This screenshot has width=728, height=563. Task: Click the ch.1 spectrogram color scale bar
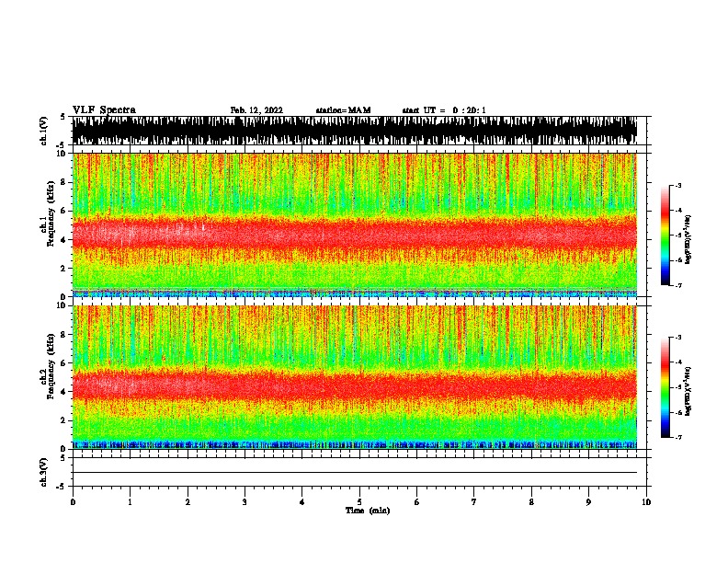click(665, 236)
